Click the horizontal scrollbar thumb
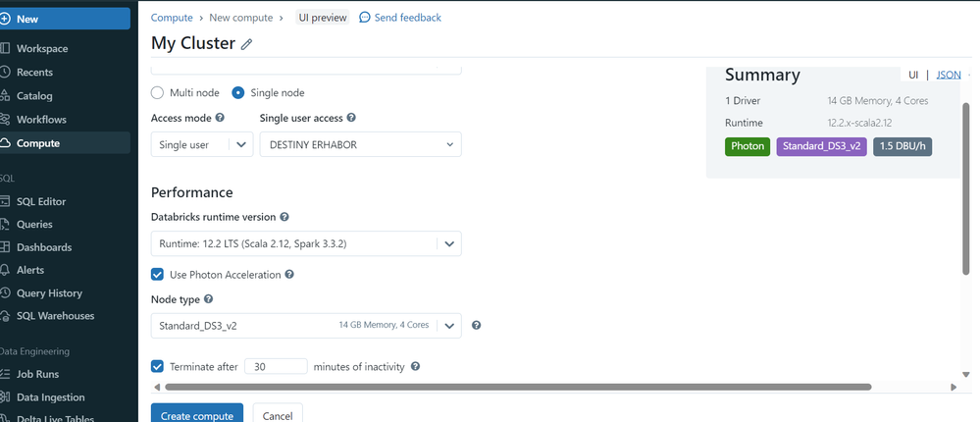This screenshot has width=980, height=422. 518,387
